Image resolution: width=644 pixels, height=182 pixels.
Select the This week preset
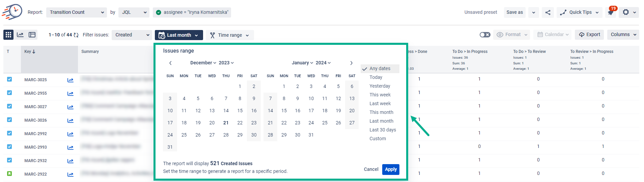point(380,95)
